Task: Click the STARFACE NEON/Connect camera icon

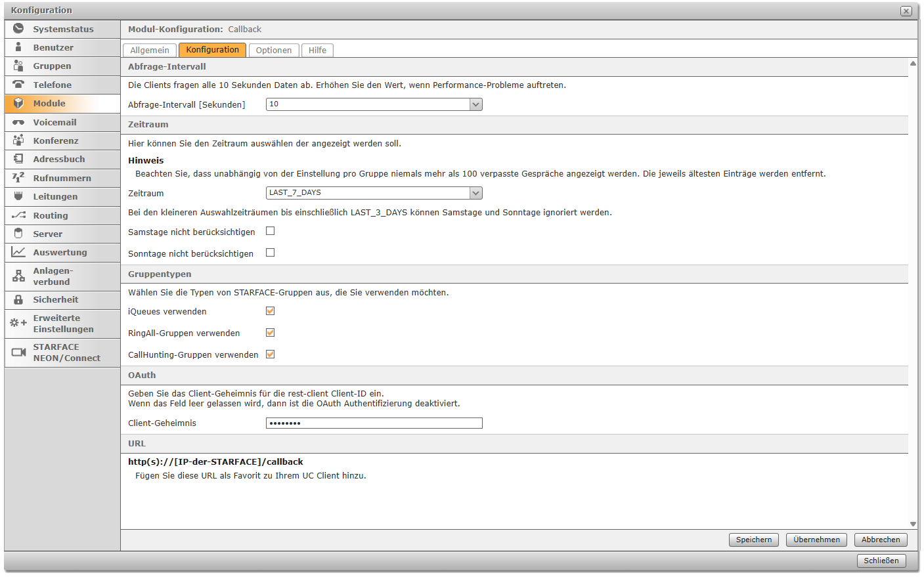Action: (18, 353)
